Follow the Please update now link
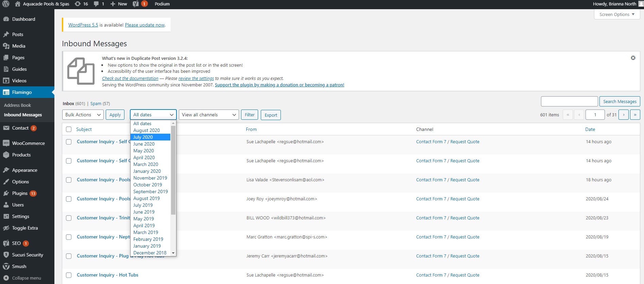 (x=145, y=25)
